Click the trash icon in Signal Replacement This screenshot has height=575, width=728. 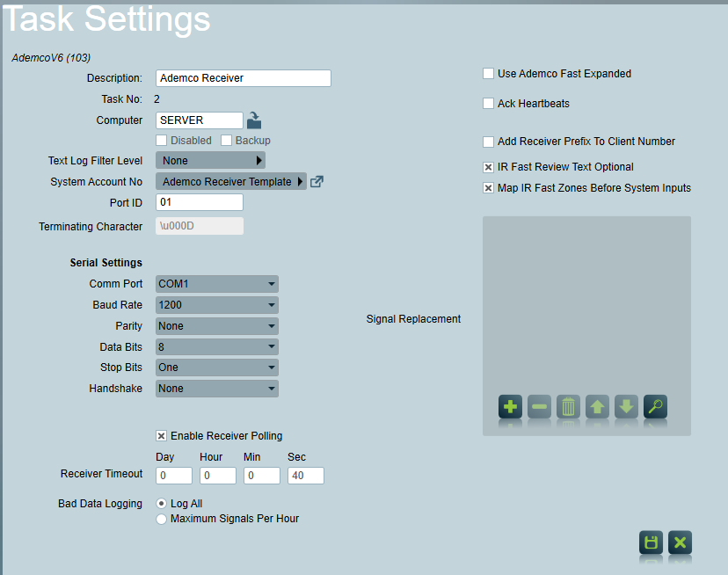pyautogui.click(x=568, y=407)
